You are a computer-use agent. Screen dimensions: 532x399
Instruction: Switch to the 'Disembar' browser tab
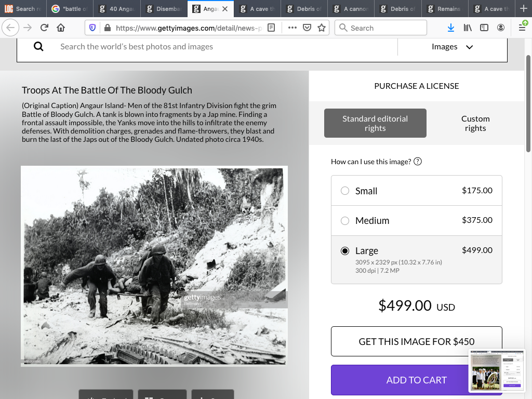point(164,9)
